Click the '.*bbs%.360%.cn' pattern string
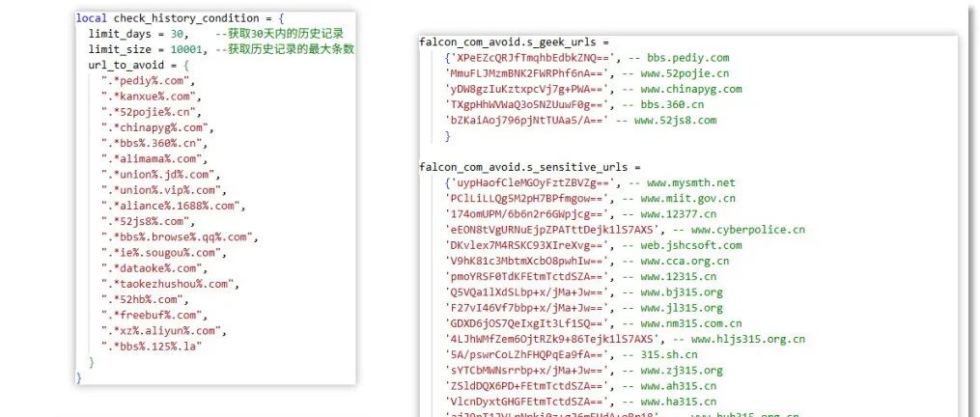Viewport: 980px width, 417px height. coord(154,143)
